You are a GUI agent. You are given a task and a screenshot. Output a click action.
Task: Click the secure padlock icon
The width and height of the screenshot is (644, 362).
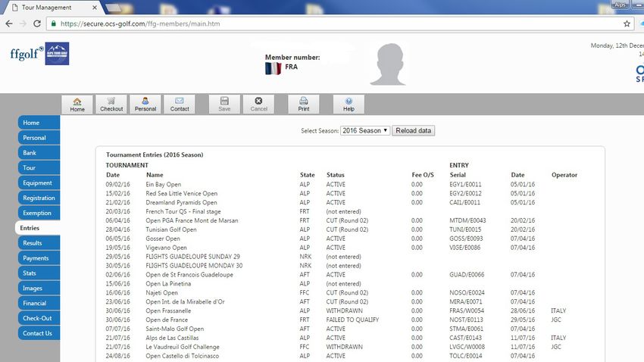[53, 23]
